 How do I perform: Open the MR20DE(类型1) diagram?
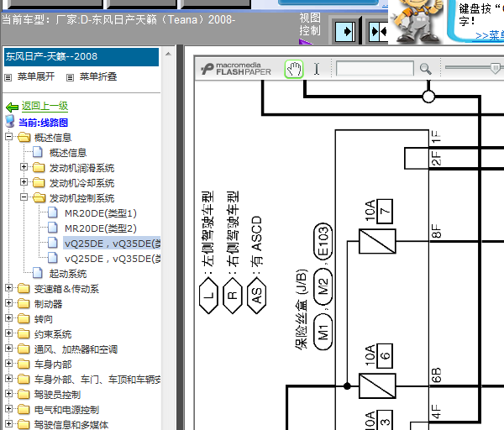tap(100, 213)
